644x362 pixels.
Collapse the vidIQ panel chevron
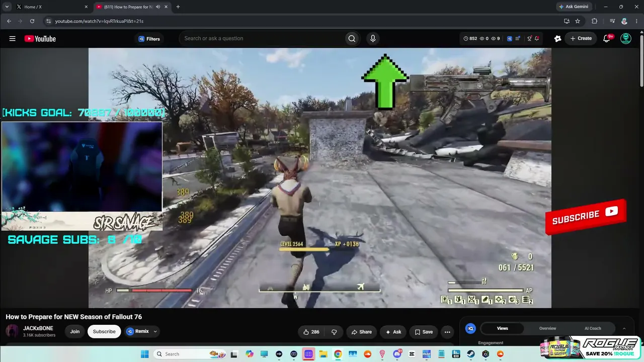click(x=624, y=328)
